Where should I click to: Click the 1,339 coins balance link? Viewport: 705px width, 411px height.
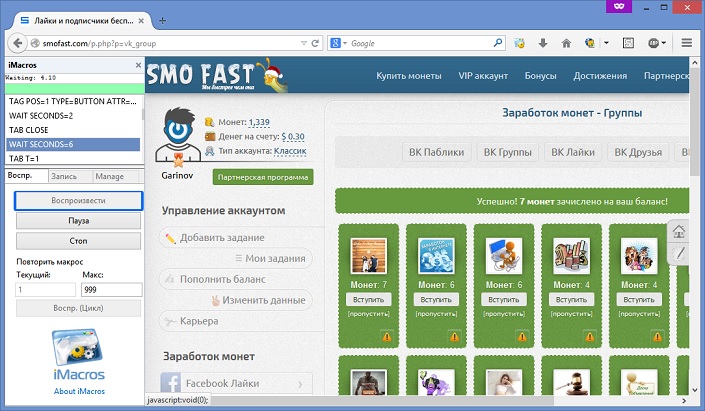259,122
